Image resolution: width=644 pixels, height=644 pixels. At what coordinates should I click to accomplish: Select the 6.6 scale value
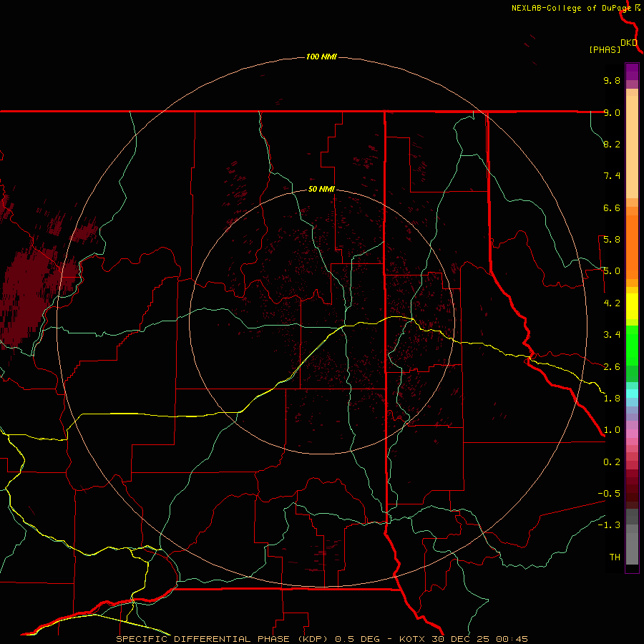pos(612,208)
